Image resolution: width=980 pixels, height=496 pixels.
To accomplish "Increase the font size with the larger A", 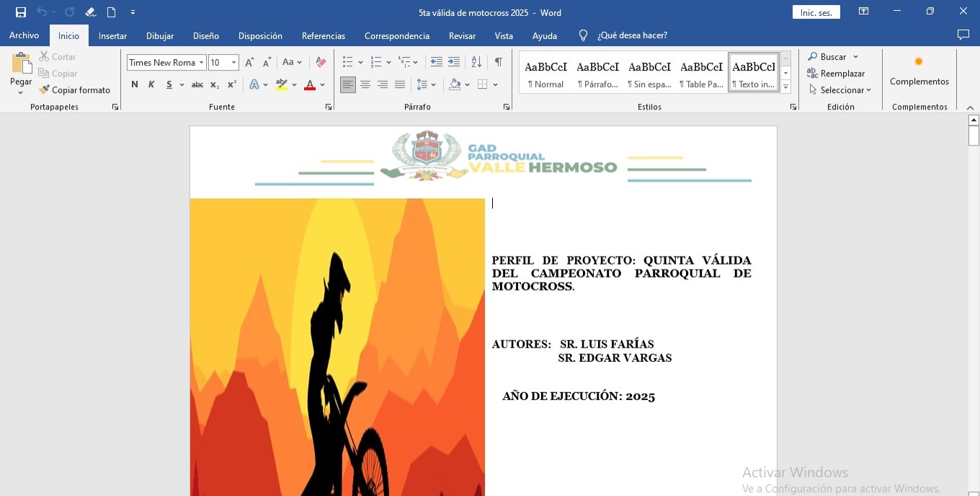I will tap(249, 62).
